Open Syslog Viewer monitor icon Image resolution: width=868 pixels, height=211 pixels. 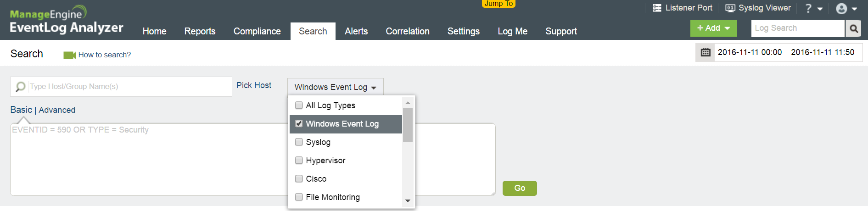click(730, 8)
